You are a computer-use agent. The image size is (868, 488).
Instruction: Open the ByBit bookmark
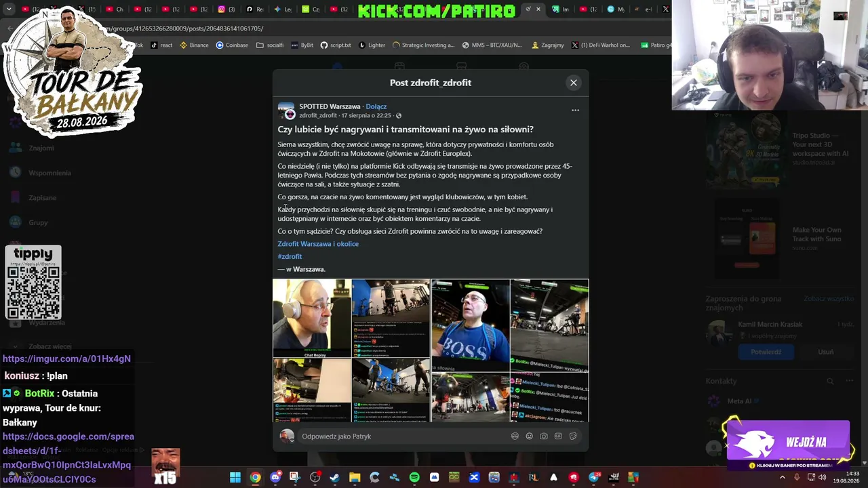(x=302, y=45)
